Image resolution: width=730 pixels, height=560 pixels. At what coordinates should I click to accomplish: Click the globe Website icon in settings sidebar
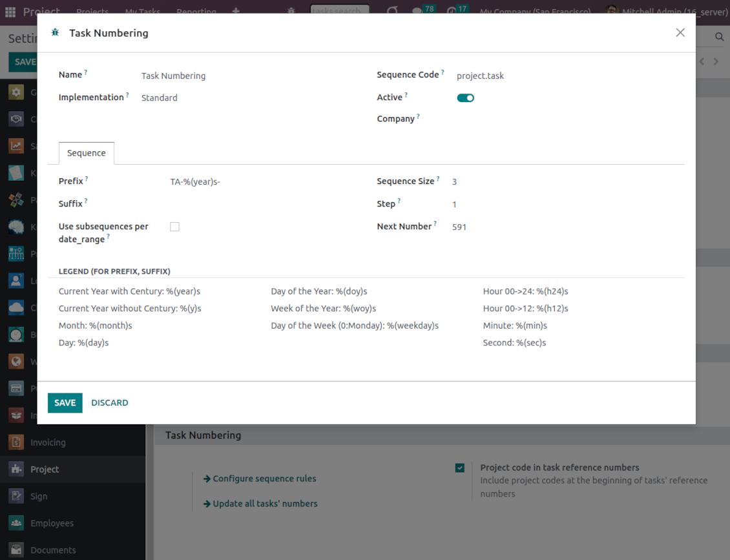pos(16,362)
